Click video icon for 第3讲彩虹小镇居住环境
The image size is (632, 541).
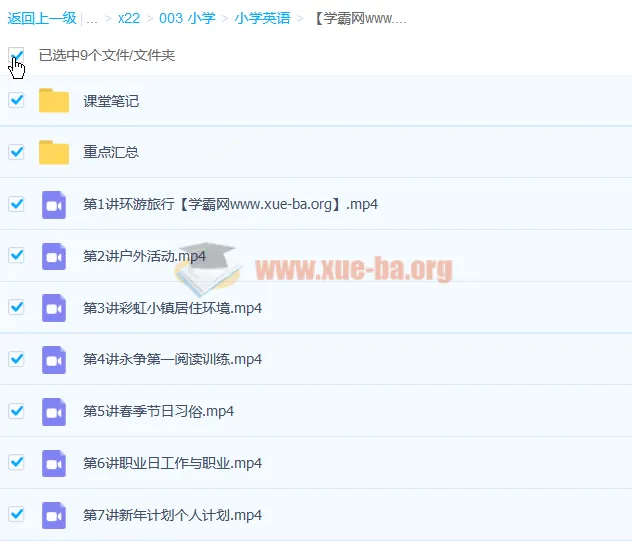click(54, 308)
